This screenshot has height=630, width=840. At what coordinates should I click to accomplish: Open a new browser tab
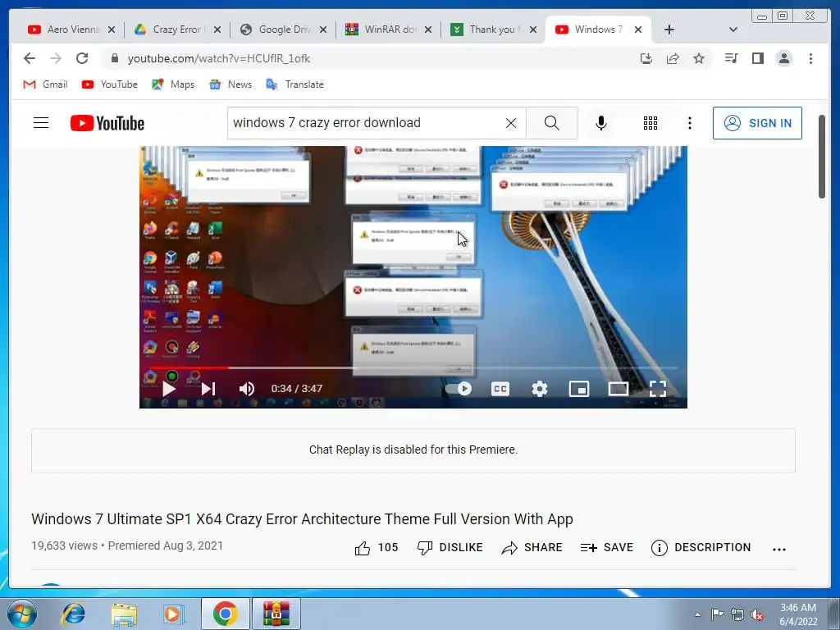pyautogui.click(x=669, y=30)
